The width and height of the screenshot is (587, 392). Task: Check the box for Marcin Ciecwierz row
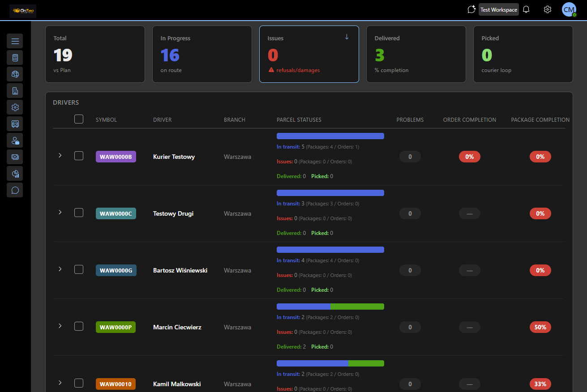click(79, 326)
